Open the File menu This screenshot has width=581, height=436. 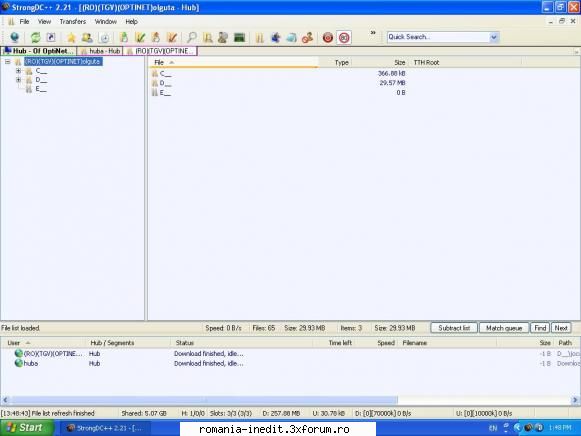tap(24, 21)
